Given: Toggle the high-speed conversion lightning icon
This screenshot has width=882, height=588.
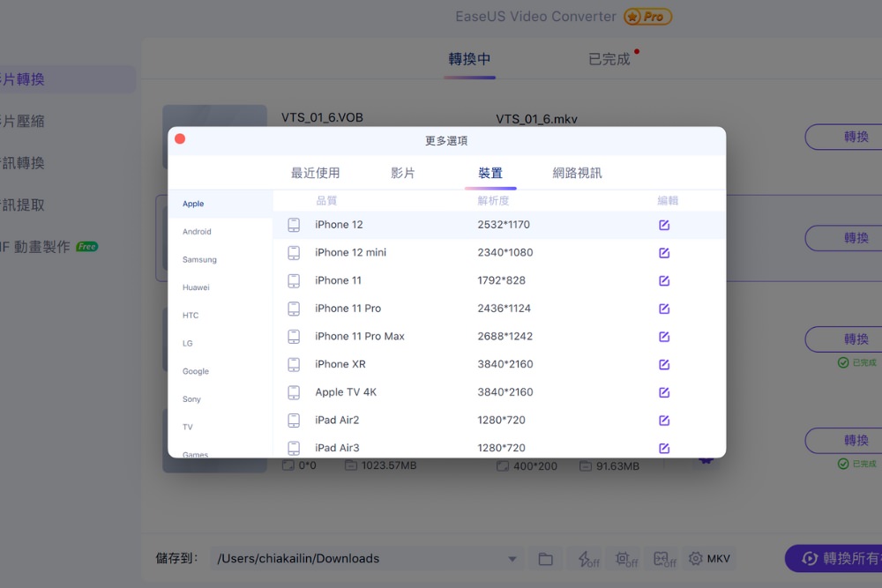Looking at the screenshot, I should tap(588, 559).
